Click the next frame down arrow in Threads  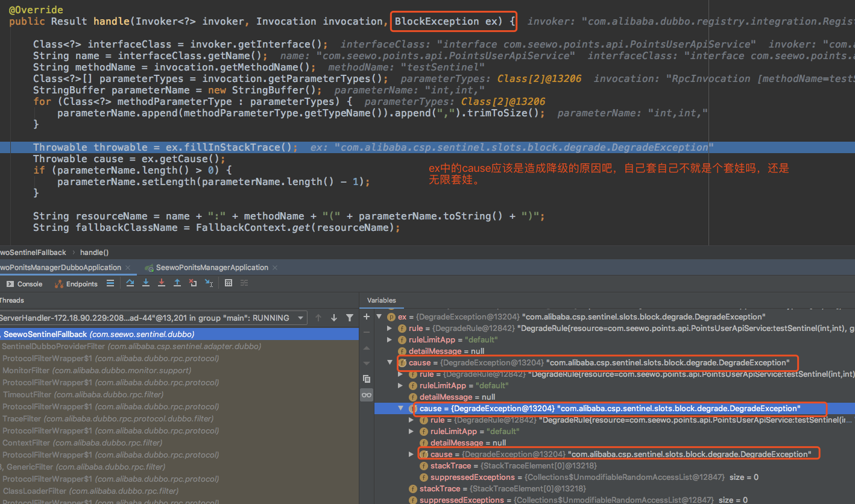pos(334,318)
